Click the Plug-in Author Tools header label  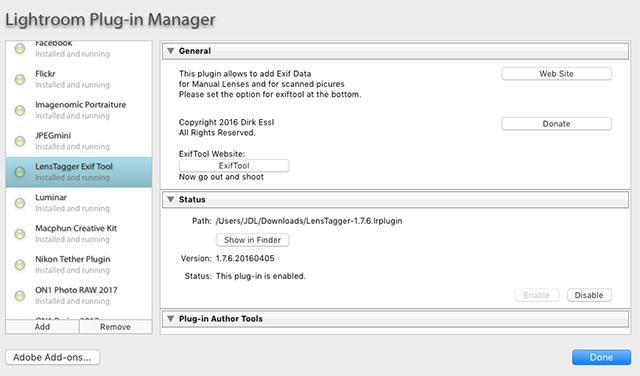[x=220, y=319]
